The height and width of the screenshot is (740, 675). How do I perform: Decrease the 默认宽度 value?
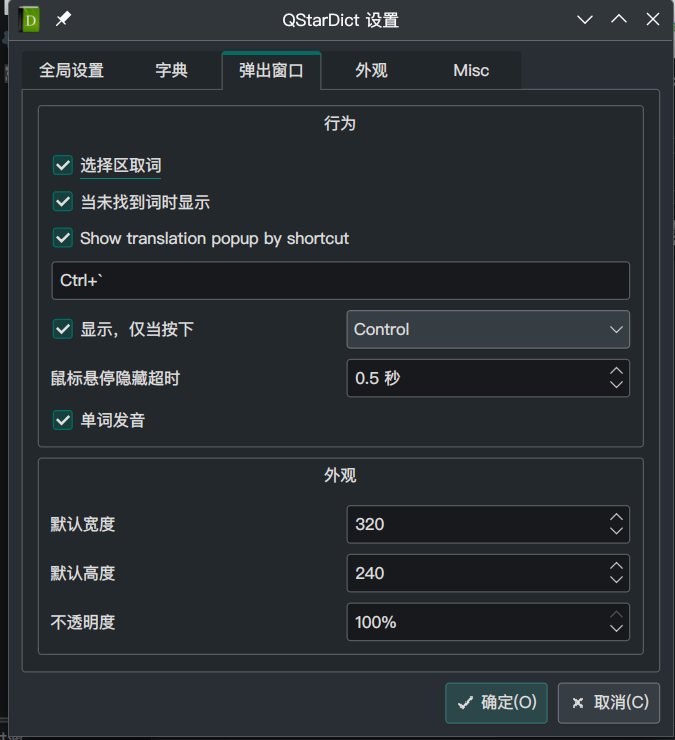[x=616, y=531]
